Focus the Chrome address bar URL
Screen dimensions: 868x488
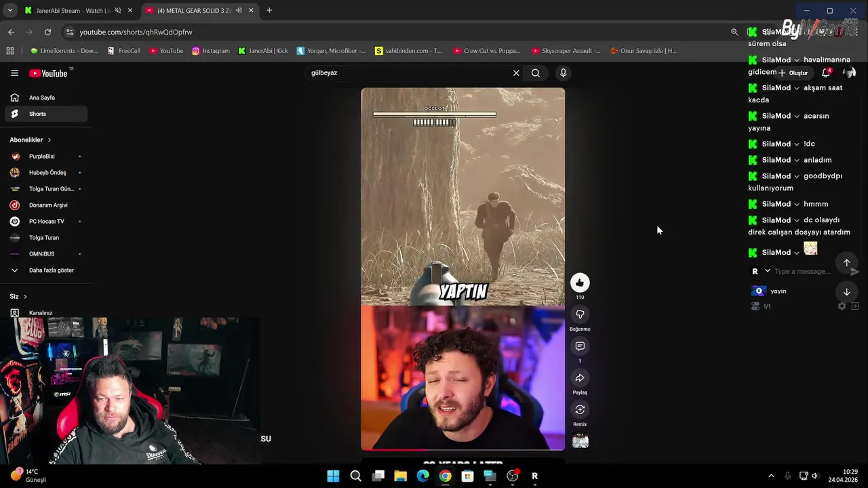click(136, 32)
